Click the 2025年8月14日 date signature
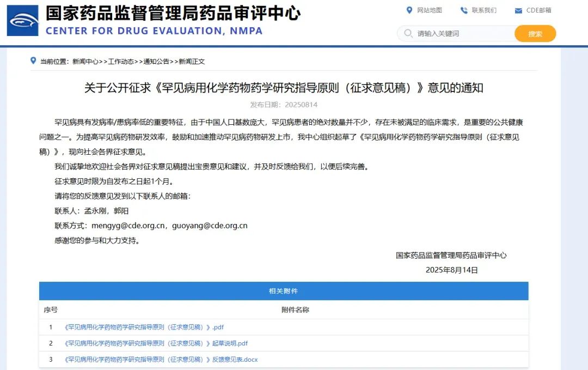588x370 pixels. click(x=451, y=270)
